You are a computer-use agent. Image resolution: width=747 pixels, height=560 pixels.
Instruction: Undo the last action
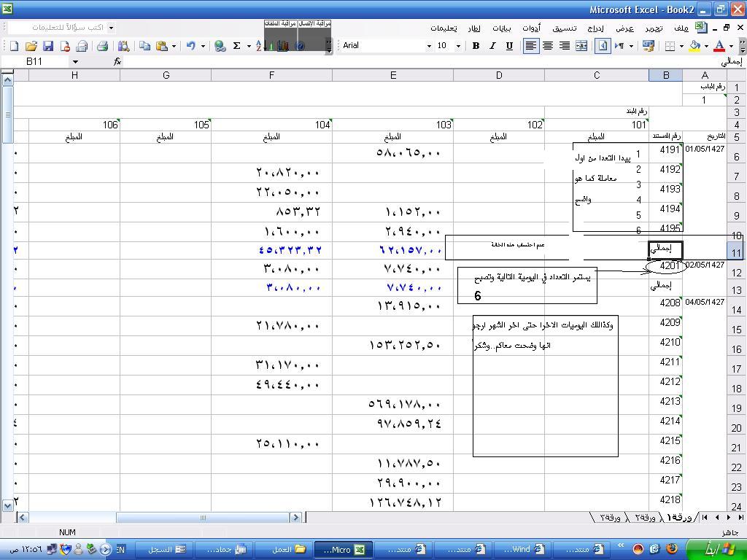click(x=191, y=46)
